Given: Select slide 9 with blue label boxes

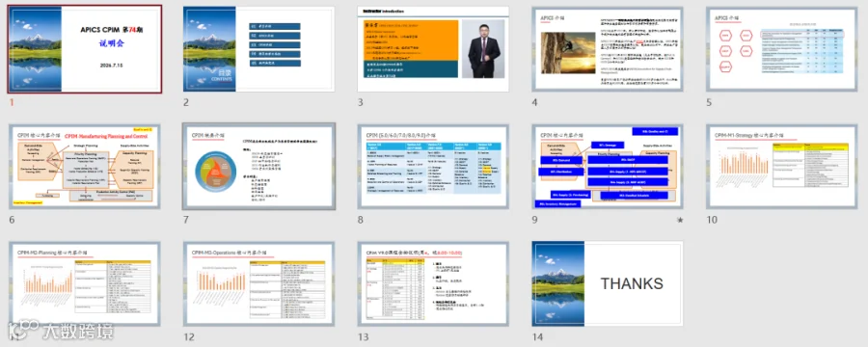Looking at the screenshot, I should coord(608,166).
